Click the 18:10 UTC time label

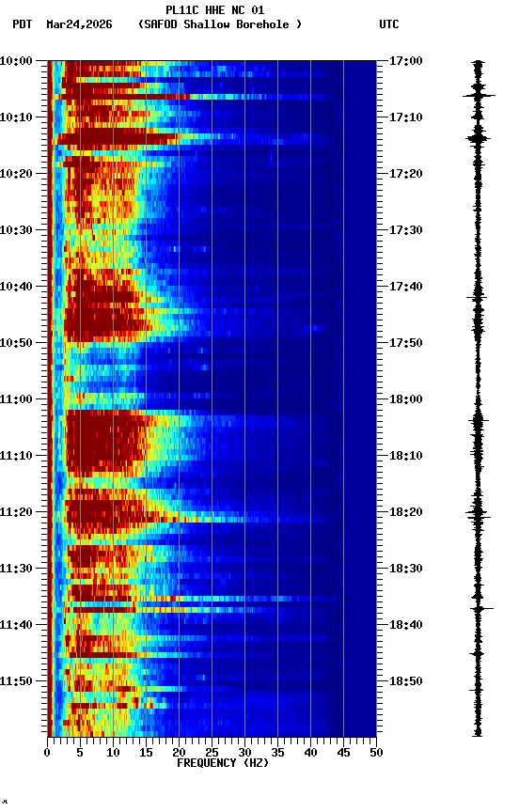point(406,456)
